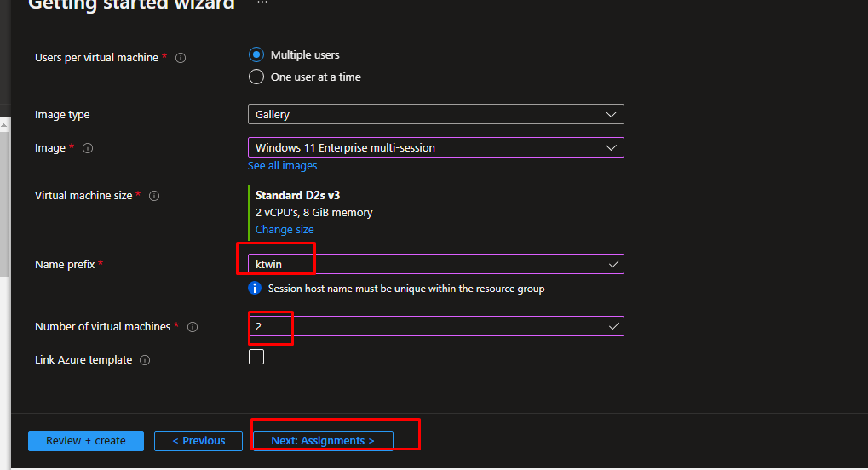Image resolution: width=868 pixels, height=470 pixels.
Task: Proceed with Next: Assignments button
Action: click(323, 441)
